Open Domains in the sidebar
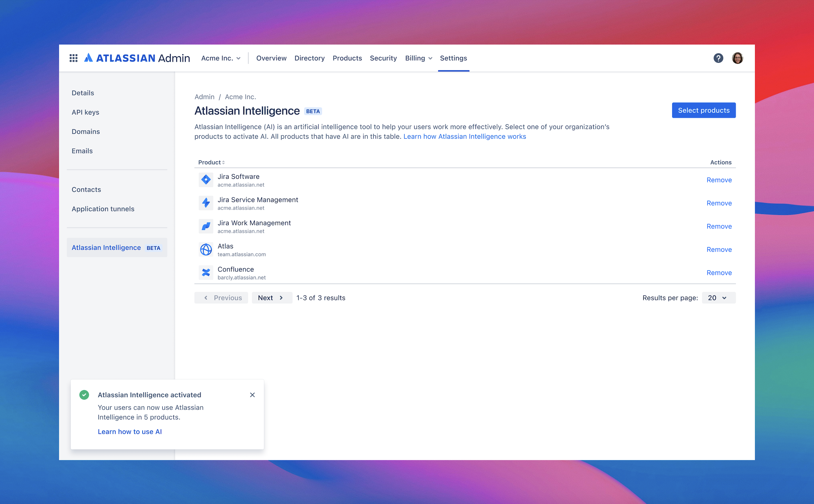Image resolution: width=814 pixels, height=504 pixels. [x=86, y=132]
